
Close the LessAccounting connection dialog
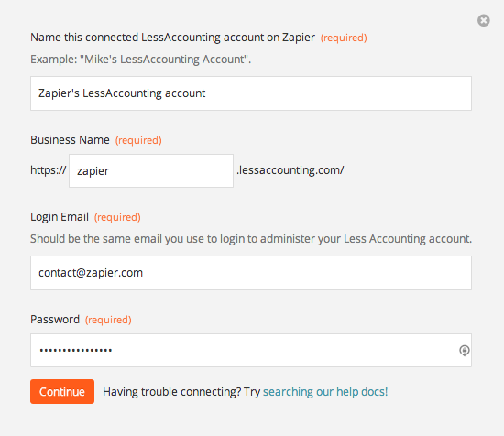(x=484, y=20)
